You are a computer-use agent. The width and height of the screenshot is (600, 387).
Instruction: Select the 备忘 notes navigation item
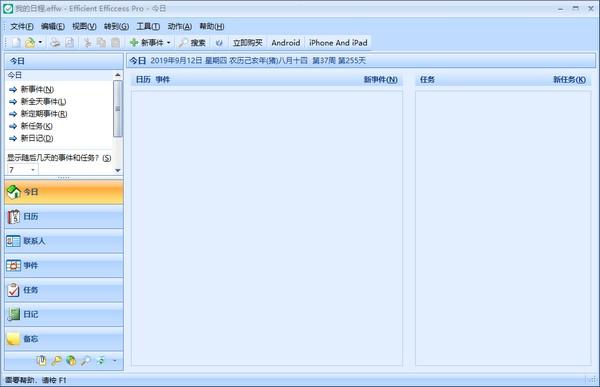[x=64, y=339]
